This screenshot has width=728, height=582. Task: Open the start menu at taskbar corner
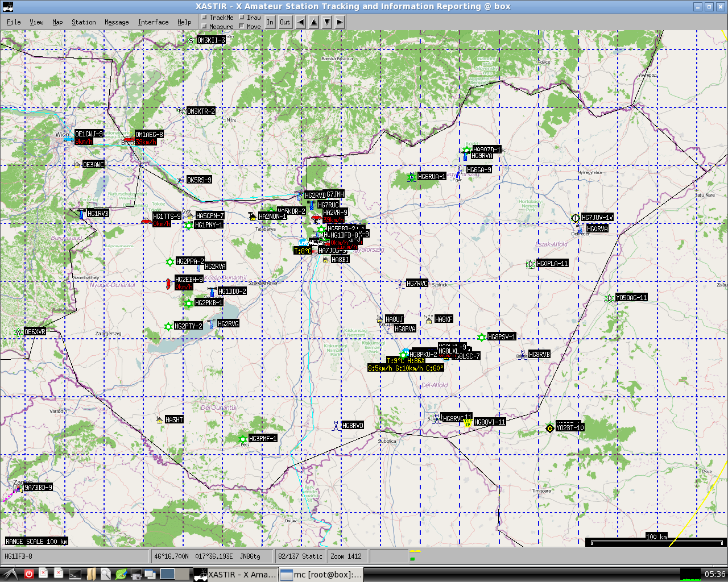coord(9,575)
